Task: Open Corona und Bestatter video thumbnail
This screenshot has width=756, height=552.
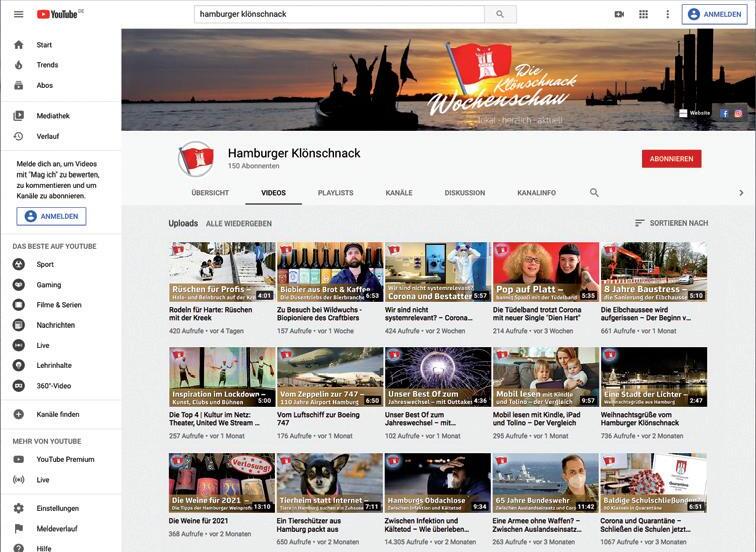Action: [438, 272]
